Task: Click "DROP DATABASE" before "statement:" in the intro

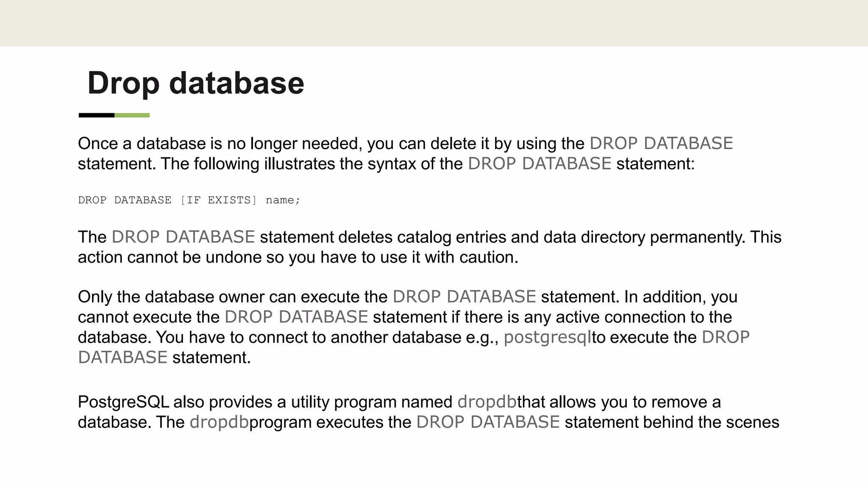Action: pyautogui.click(x=539, y=164)
